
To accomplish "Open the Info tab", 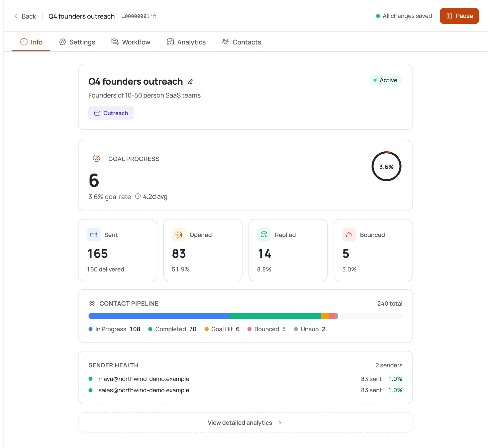I will click(x=31, y=42).
